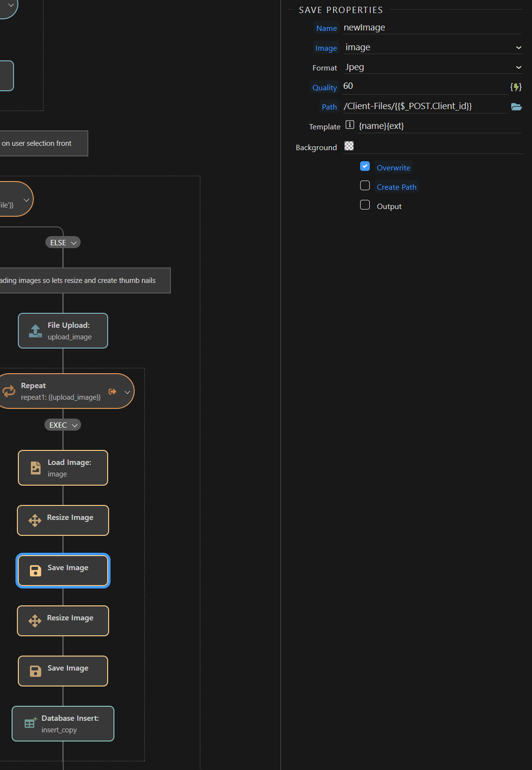This screenshot has width=532, height=770.
Task: Click the Load Image step icon
Action: click(36, 468)
